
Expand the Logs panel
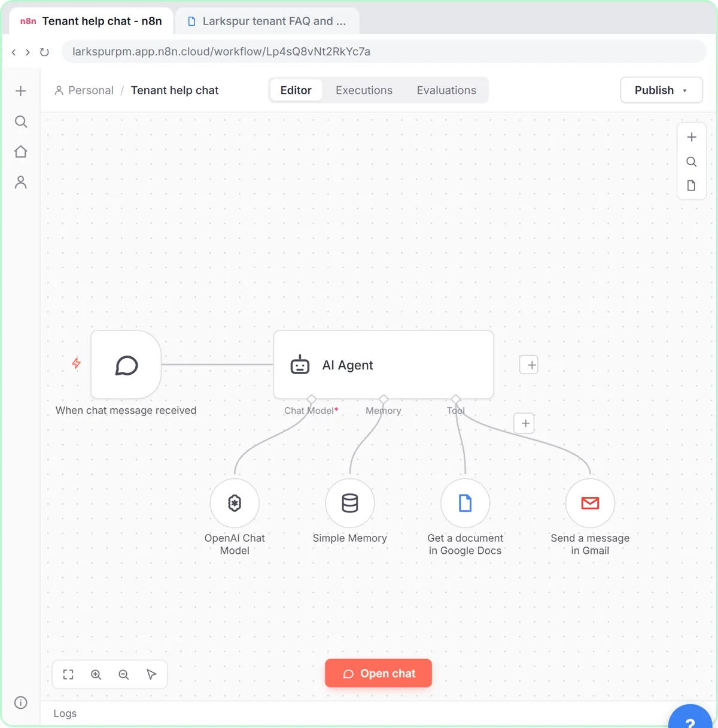click(x=65, y=714)
